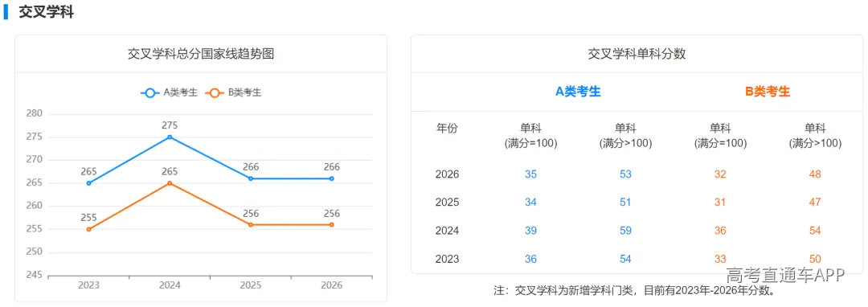Screen dimensions: 868x307
Task: Click the 270 y-axis label on the chart
Action: pyautogui.click(x=34, y=160)
